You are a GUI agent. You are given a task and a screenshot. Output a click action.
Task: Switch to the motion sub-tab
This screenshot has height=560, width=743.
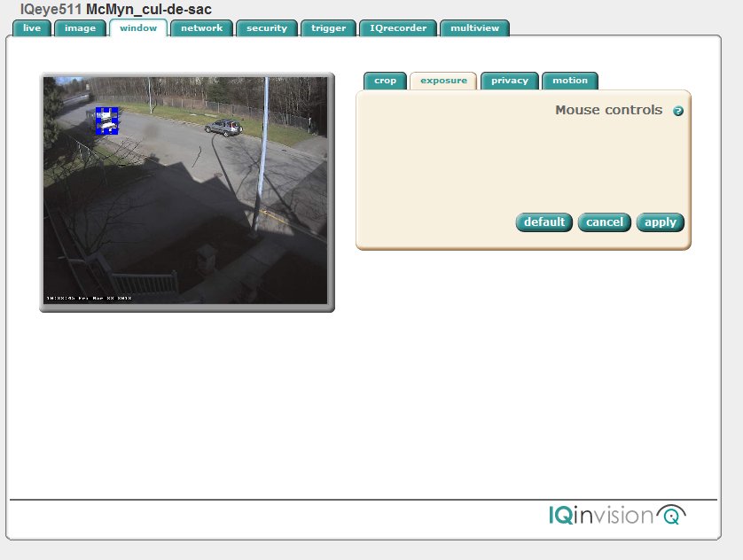click(x=570, y=81)
